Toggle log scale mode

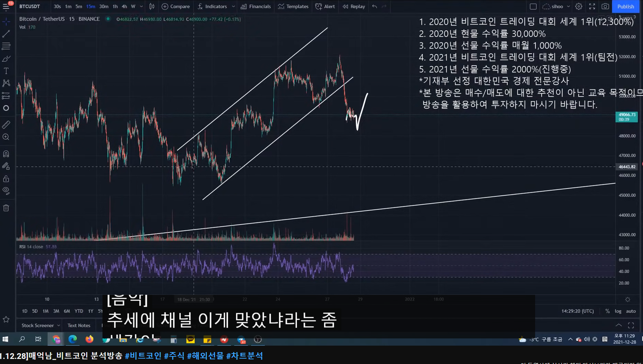[x=618, y=311]
